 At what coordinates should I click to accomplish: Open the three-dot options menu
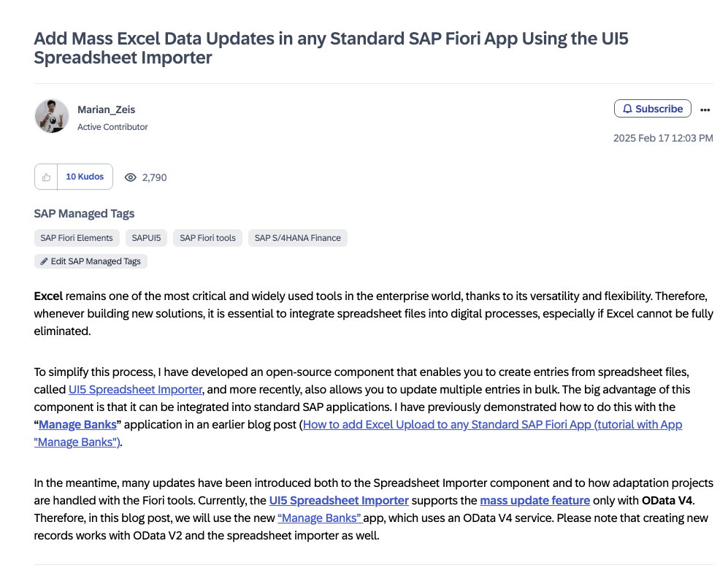pos(705,110)
